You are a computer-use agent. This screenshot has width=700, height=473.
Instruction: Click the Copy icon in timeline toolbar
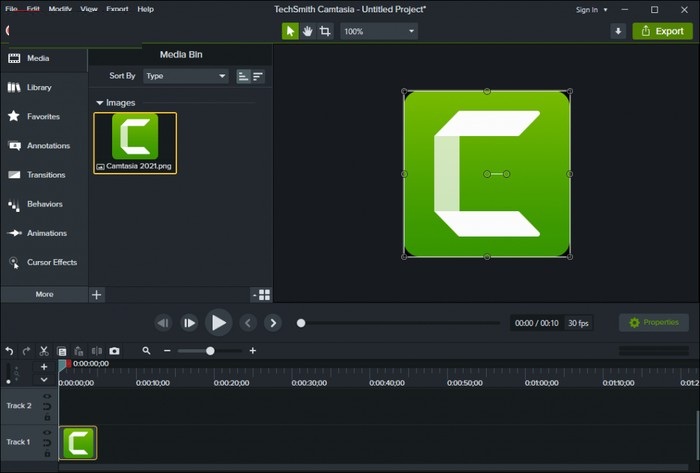62,351
